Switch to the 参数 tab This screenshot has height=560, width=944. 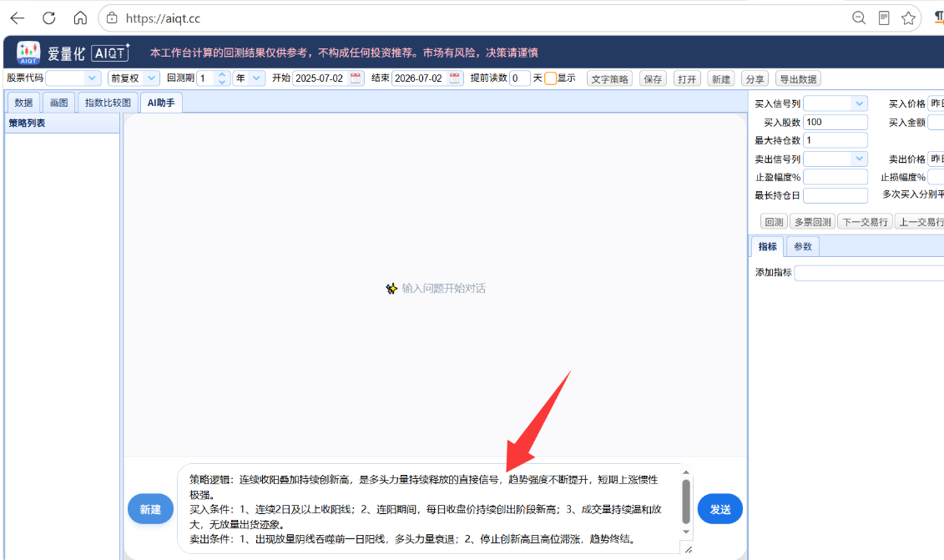[802, 246]
